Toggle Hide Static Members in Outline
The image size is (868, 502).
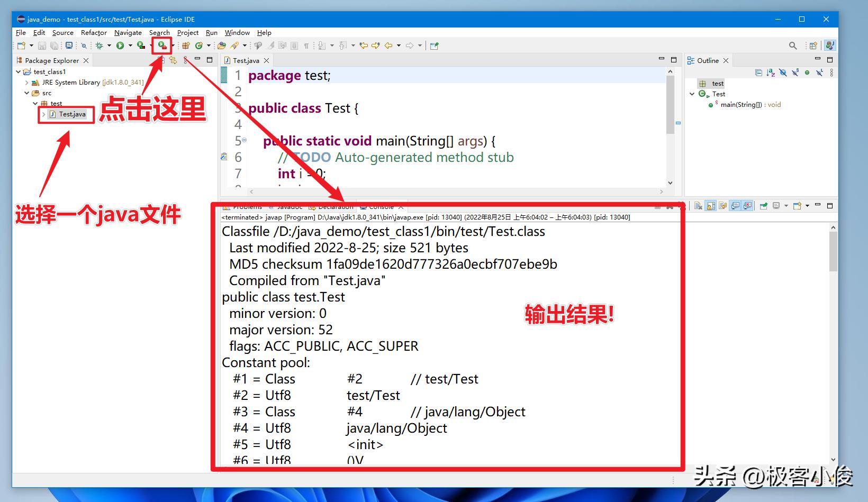(795, 72)
